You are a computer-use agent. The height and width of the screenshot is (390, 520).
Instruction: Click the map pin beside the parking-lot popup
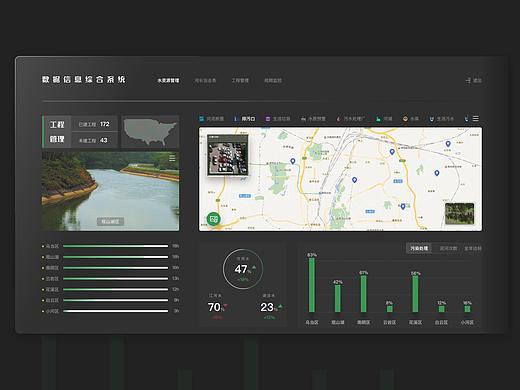click(x=293, y=161)
